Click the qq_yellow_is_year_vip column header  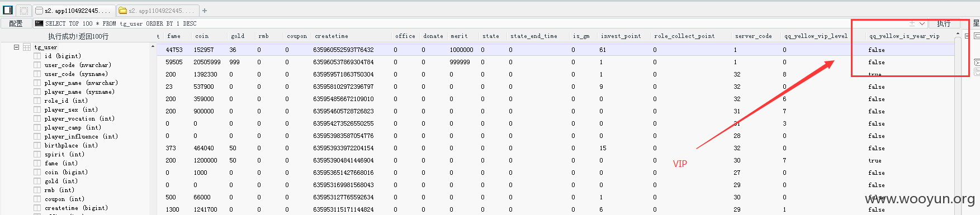pos(905,36)
